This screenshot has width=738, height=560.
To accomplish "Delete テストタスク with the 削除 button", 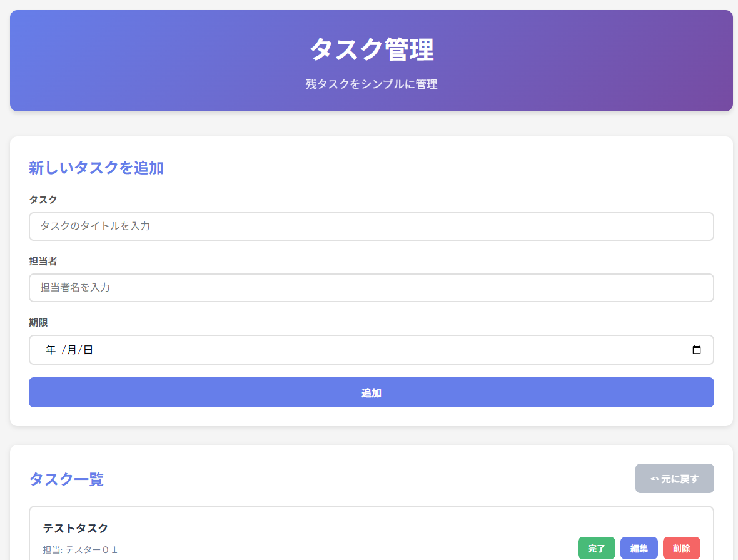I will pyautogui.click(x=681, y=549).
